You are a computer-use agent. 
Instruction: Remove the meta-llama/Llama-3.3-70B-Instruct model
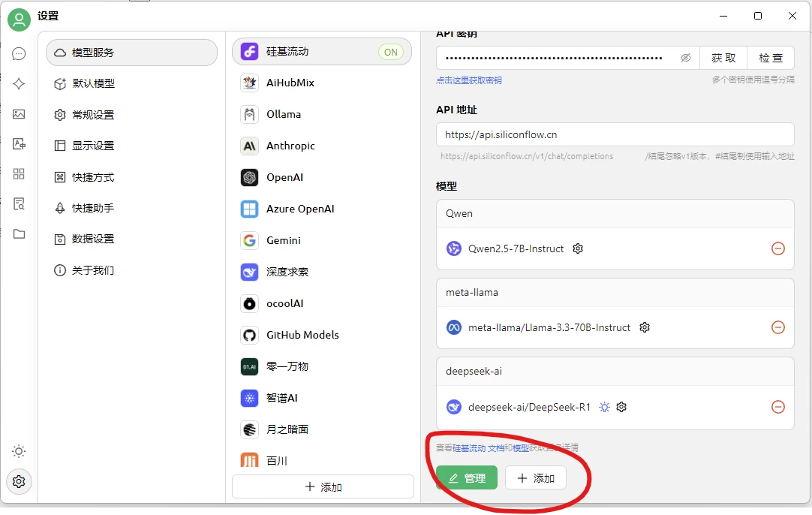pos(778,327)
